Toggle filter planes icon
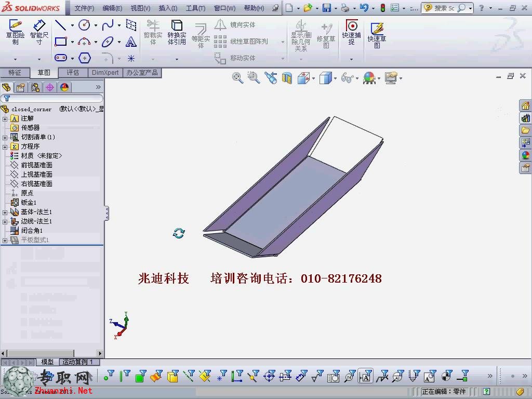The width and height of the screenshot is (532, 399). [x=205, y=376]
